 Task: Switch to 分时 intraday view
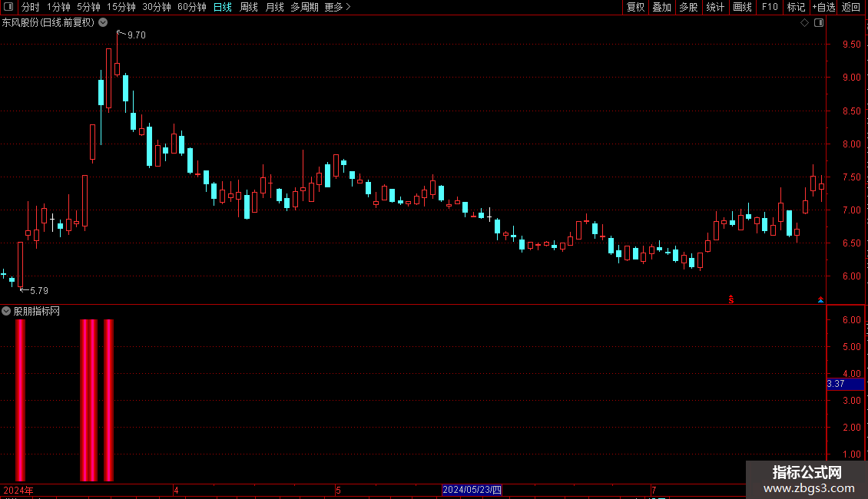[x=31, y=7]
